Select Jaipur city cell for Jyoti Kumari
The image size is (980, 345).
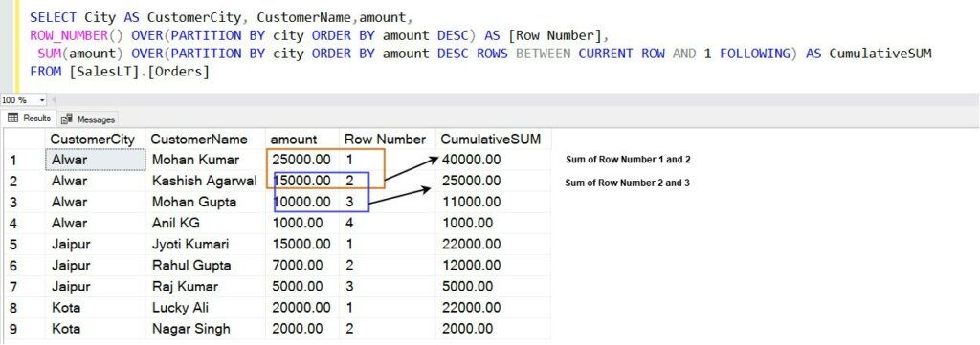[x=95, y=245]
